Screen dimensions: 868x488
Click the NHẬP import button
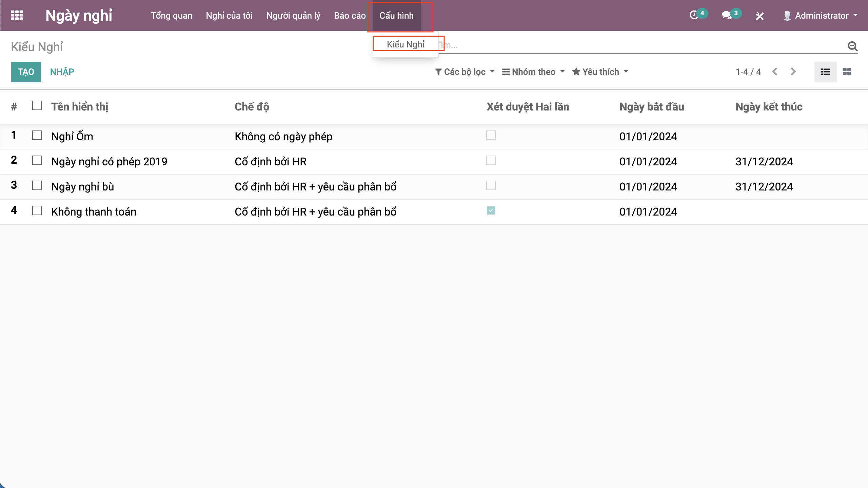coord(62,72)
